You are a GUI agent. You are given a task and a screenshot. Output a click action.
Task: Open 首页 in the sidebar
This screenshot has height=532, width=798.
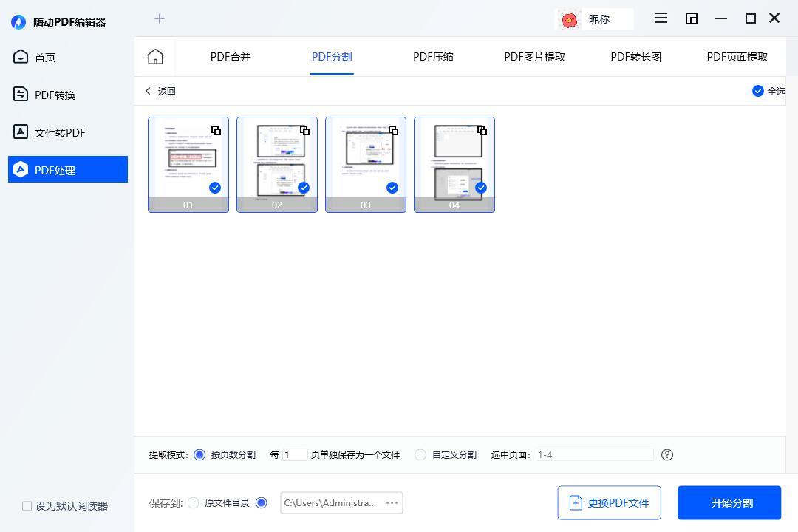[68, 57]
